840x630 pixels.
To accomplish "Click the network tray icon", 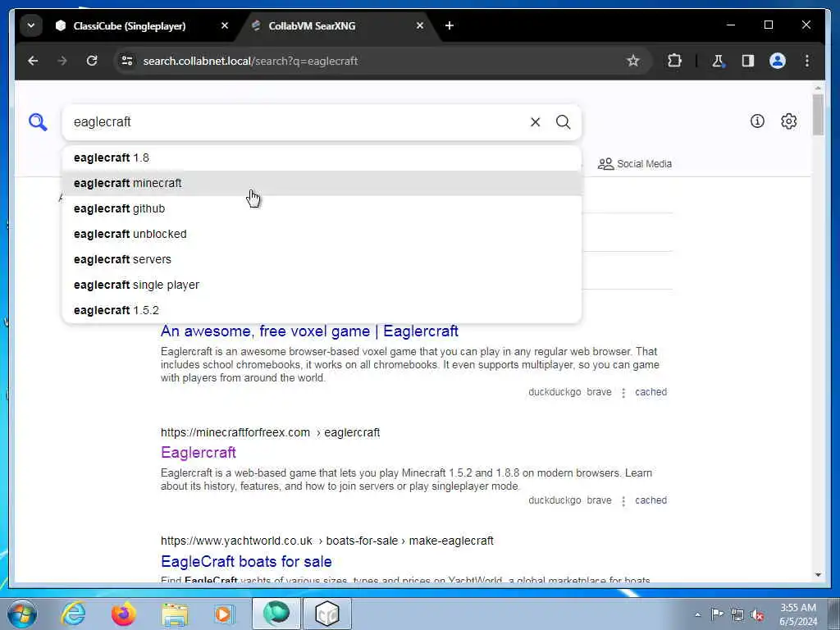I will tap(737, 614).
